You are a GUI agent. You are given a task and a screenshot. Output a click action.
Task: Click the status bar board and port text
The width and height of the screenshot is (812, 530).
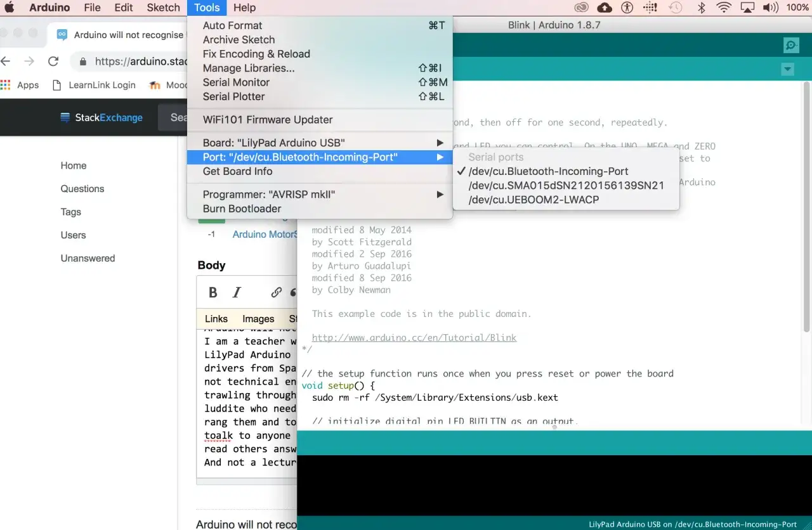[693, 524]
